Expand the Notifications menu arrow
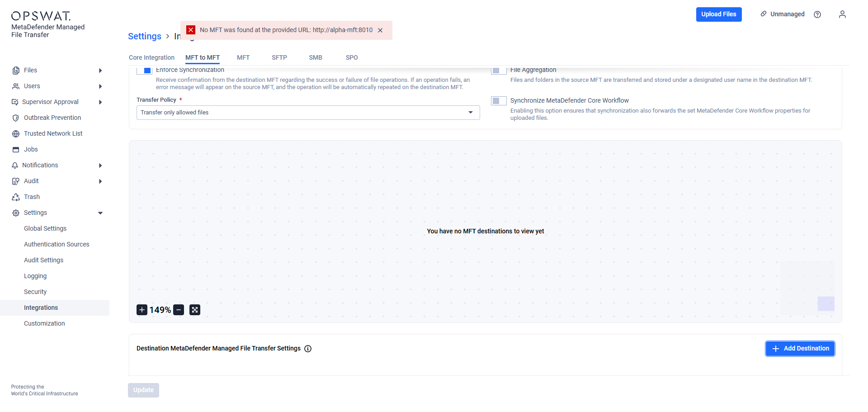The width and height of the screenshot is (868, 412). [x=100, y=166]
